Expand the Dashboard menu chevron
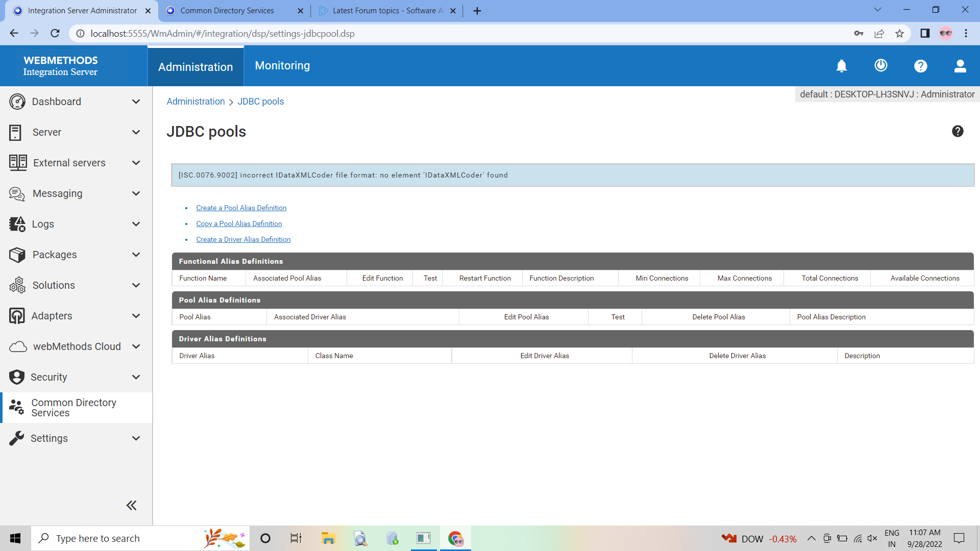 pos(136,102)
